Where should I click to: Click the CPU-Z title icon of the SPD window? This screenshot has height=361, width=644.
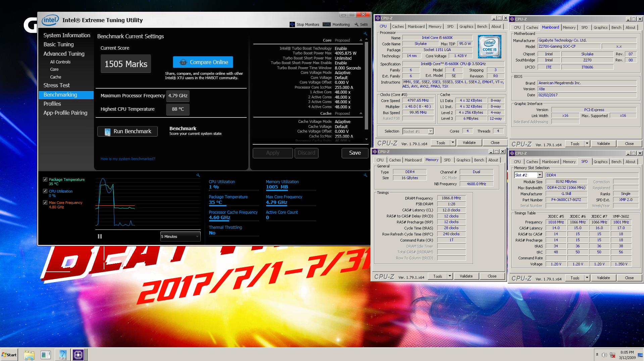pos(512,153)
